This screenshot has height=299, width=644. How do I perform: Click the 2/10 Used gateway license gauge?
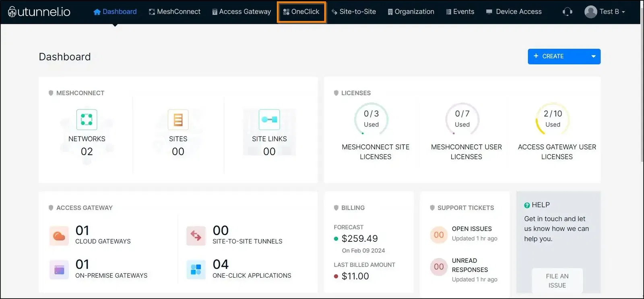553,119
